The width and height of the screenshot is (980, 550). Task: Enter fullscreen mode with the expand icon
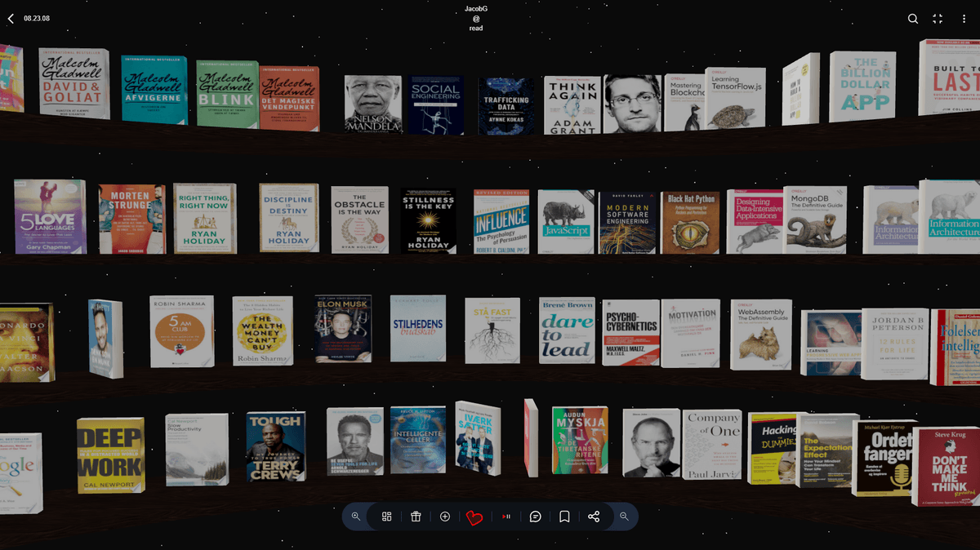938,18
